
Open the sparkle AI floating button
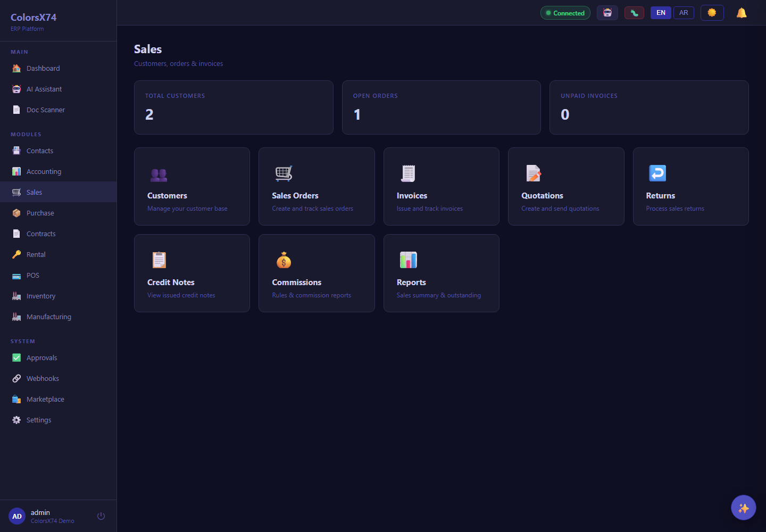click(744, 508)
